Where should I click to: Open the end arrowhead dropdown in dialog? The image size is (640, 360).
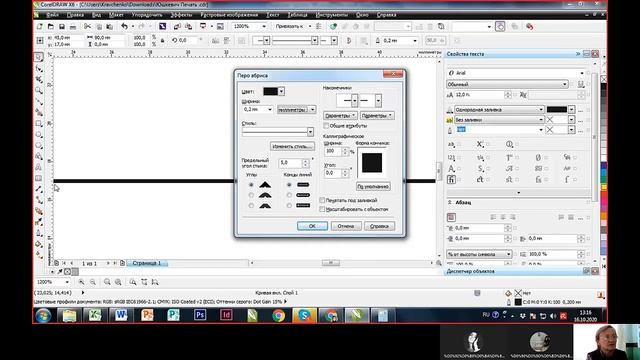tap(378, 100)
